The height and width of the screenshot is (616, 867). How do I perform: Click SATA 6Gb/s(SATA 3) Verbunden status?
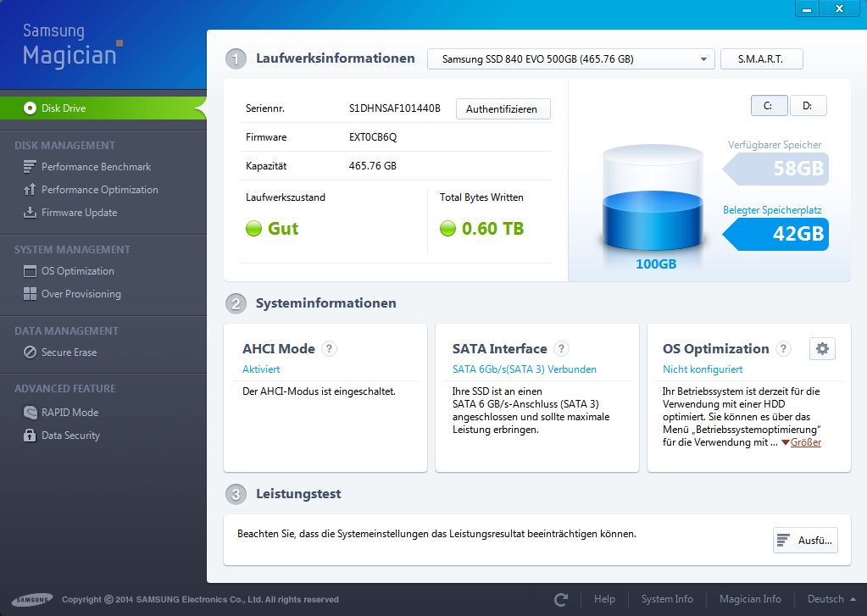524,369
